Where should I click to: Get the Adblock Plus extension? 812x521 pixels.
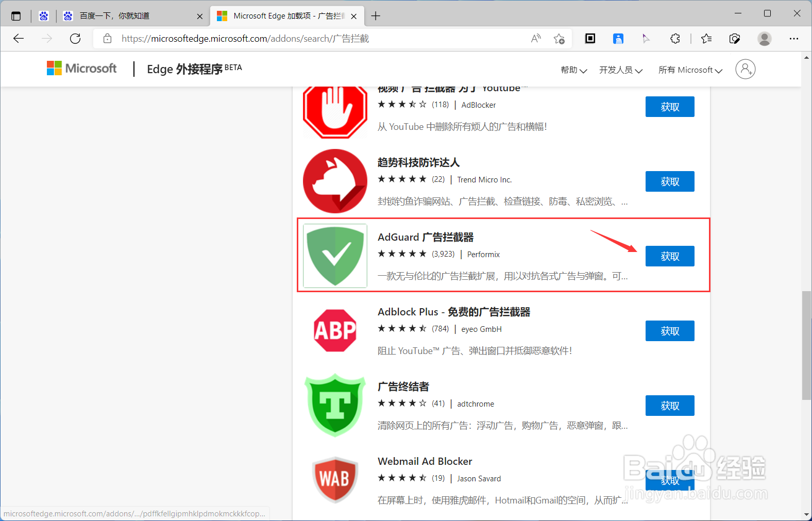click(670, 331)
